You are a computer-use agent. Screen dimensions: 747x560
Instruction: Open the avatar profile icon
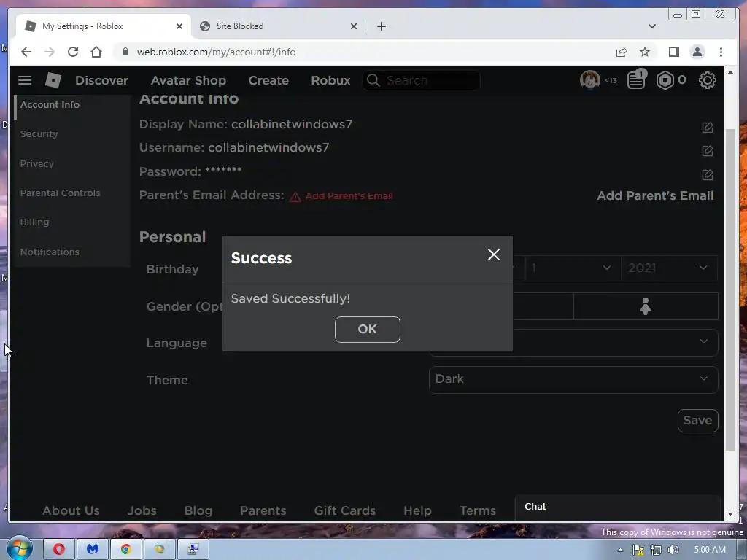pos(589,80)
